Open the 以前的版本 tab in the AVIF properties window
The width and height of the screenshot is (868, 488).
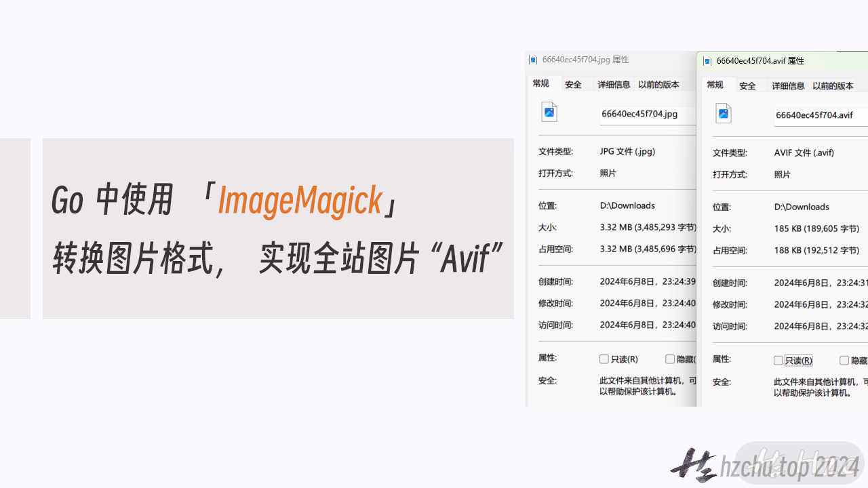pyautogui.click(x=833, y=86)
